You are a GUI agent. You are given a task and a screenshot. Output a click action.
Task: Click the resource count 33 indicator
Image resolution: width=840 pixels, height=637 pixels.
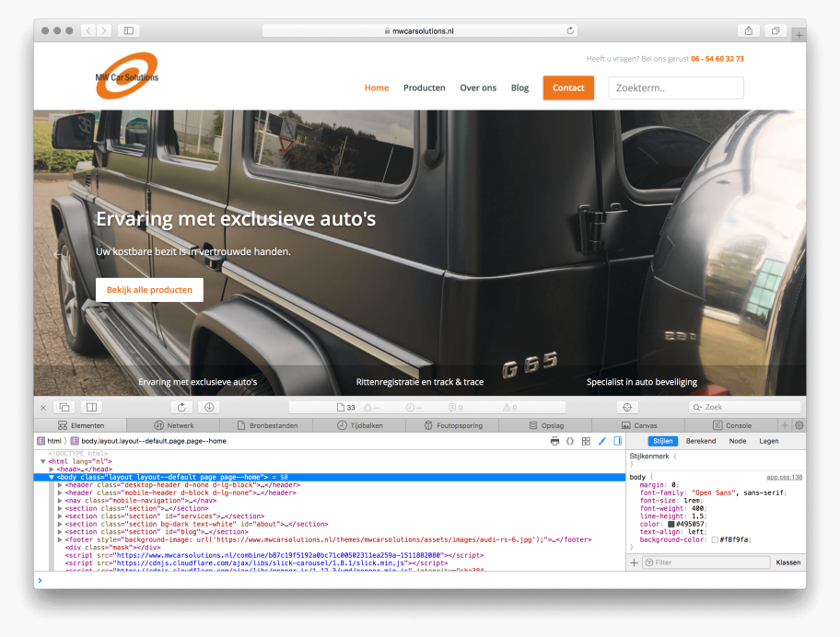click(346, 408)
